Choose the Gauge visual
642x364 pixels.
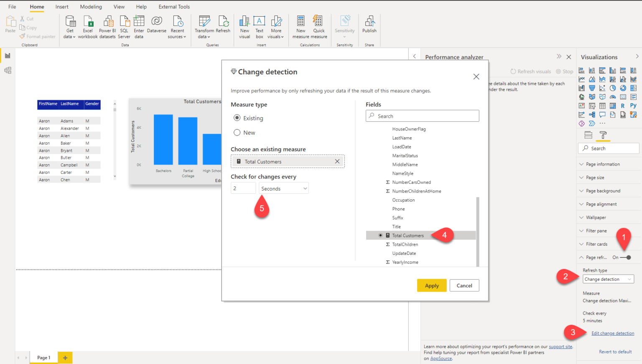click(x=613, y=97)
